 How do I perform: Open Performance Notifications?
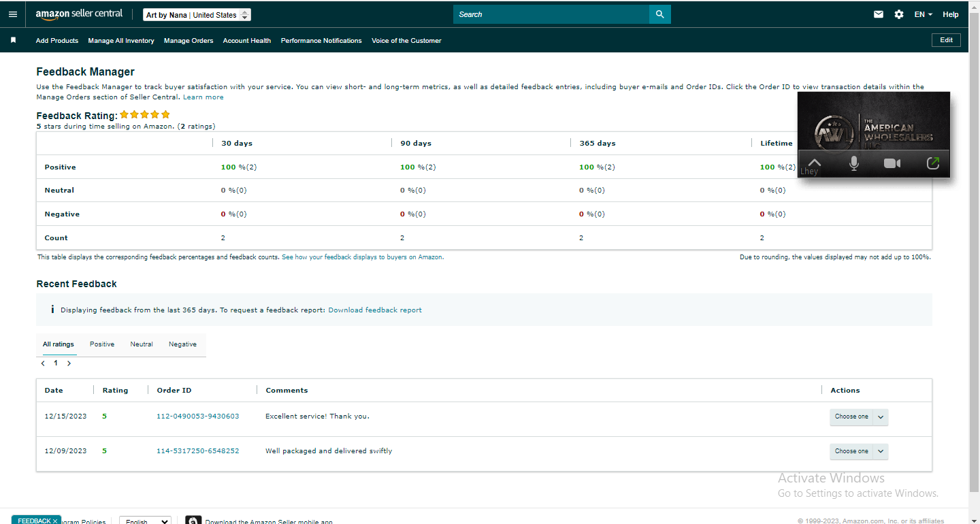pyautogui.click(x=321, y=41)
